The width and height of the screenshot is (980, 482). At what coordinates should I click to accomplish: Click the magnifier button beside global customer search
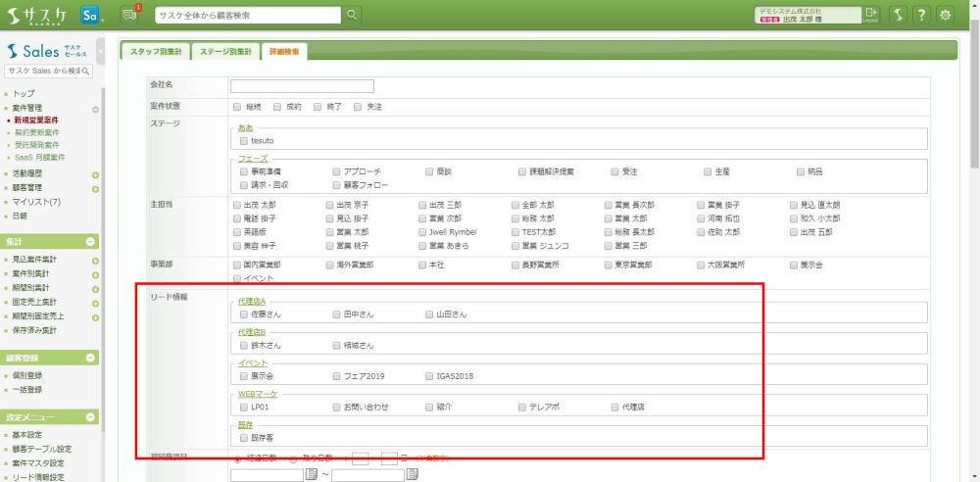[x=352, y=15]
